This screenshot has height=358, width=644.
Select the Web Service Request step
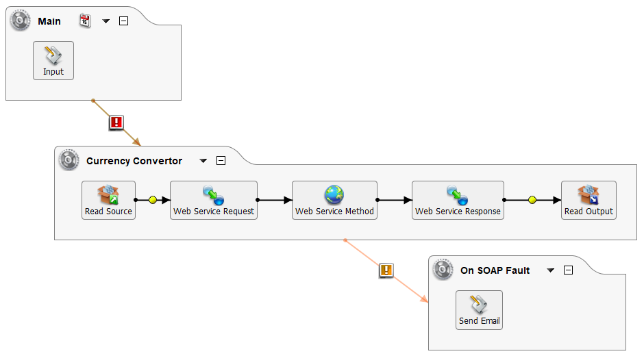tap(214, 200)
